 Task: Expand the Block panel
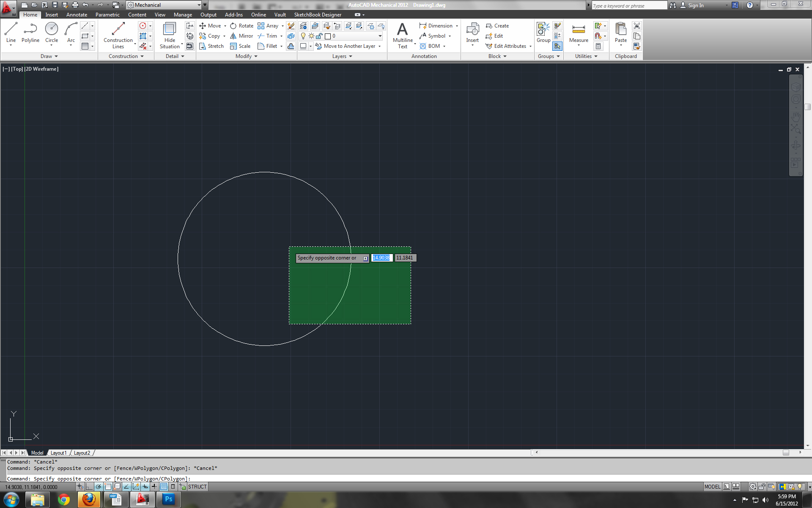pos(497,56)
